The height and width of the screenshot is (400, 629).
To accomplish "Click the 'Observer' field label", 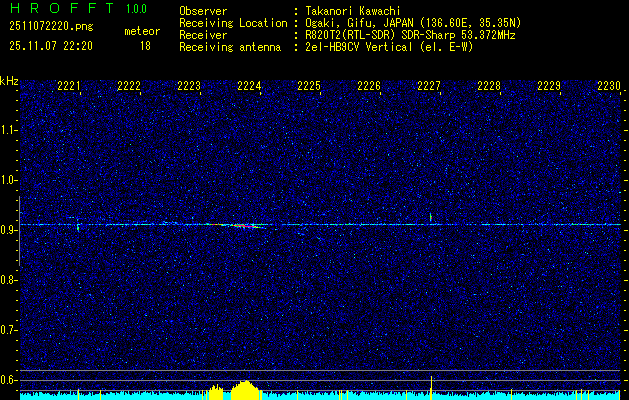I will coord(203,11).
